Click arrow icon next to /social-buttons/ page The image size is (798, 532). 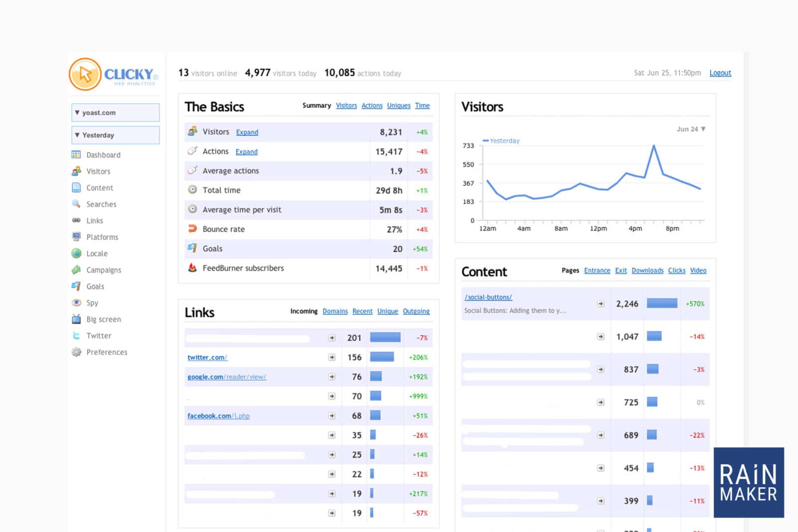[x=600, y=304]
